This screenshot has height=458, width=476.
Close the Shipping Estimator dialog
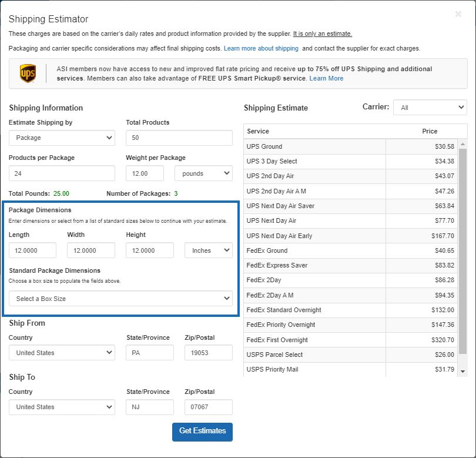click(x=458, y=14)
